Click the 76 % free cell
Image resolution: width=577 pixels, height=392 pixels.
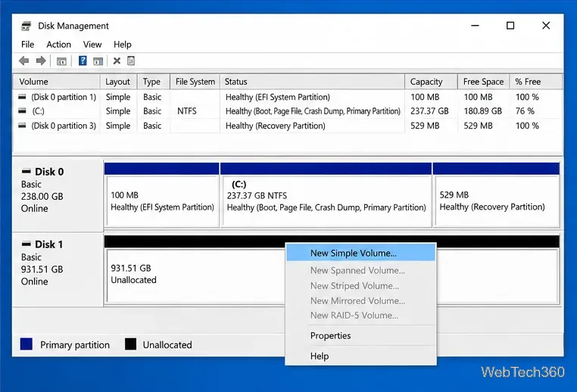click(525, 111)
